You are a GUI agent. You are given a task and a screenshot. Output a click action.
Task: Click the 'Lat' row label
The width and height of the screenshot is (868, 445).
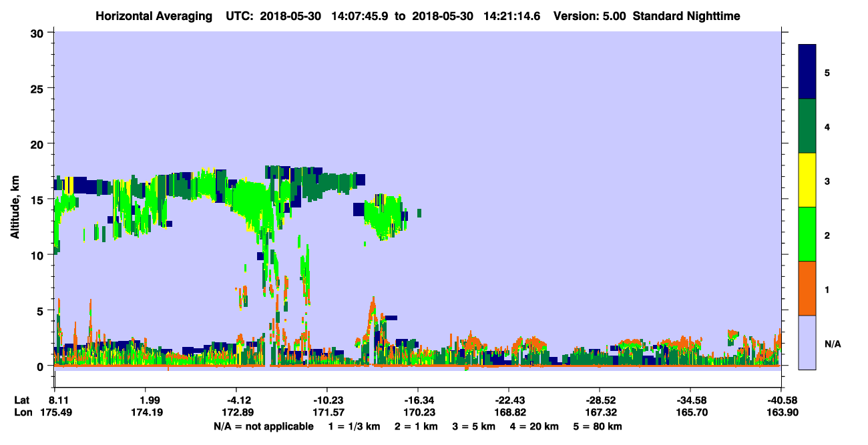[x=22, y=400]
